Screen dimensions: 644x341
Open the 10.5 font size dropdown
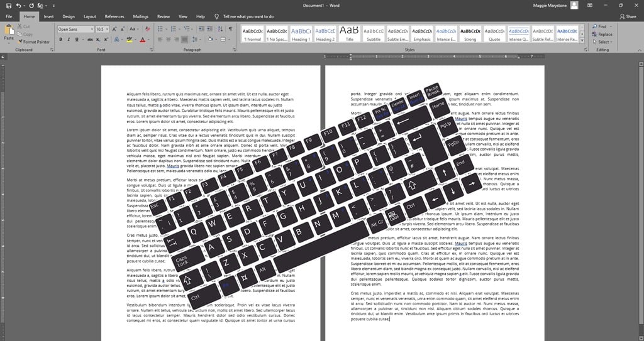pyautogui.click(x=108, y=29)
